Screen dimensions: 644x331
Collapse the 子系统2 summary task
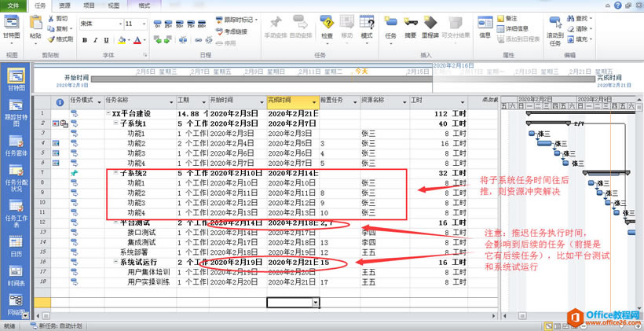(x=115, y=172)
